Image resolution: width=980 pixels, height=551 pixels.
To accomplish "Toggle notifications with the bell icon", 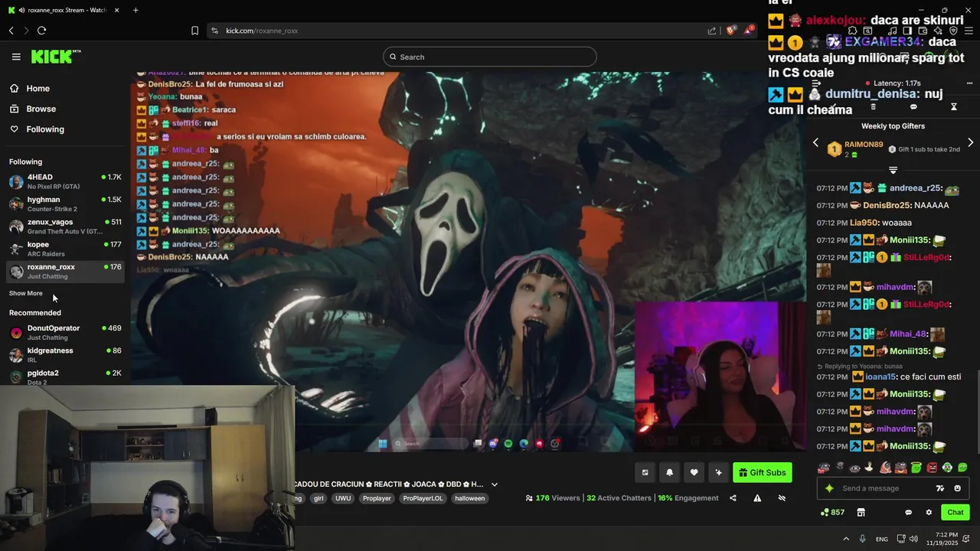I will [x=669, y=473].
